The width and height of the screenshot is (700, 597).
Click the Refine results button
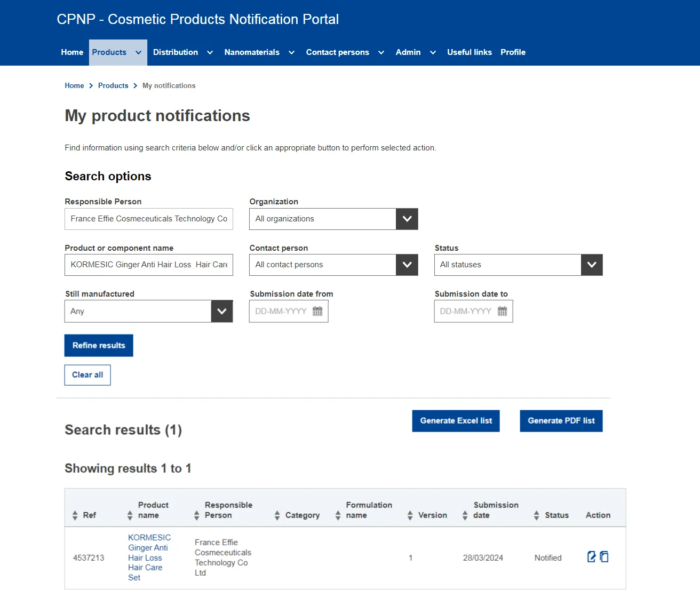(x=99, y=346)
